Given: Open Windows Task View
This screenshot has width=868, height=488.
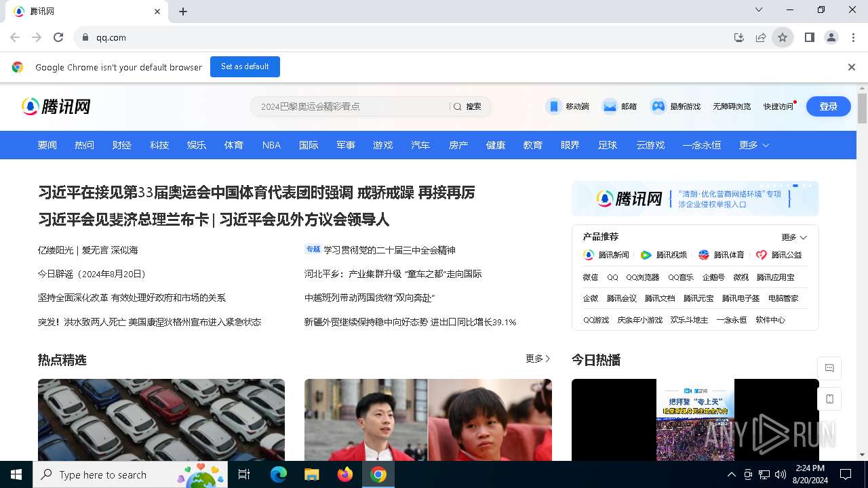Looking at the screenshot, I should click(x=244, y=474).
